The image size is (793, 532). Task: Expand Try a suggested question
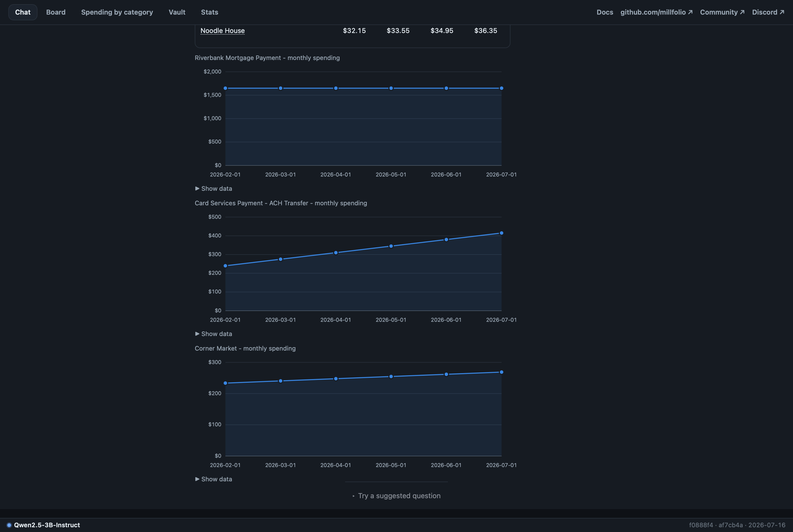(x=396, y=496)
